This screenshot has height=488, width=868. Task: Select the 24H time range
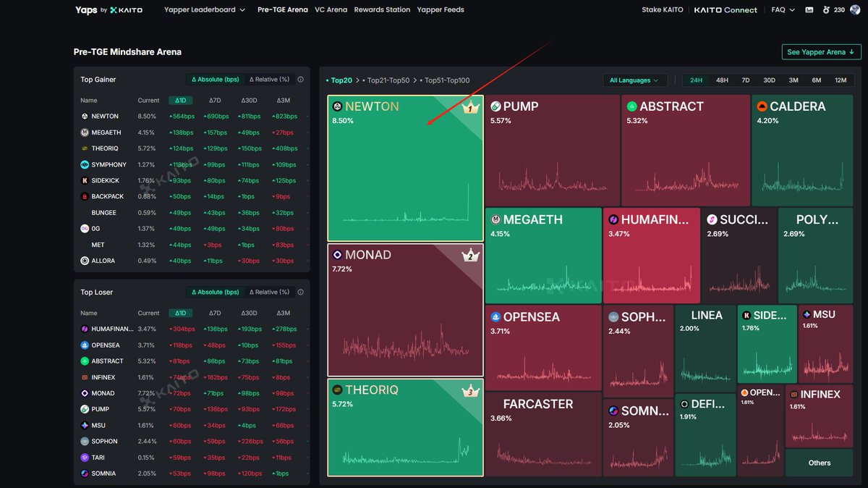click(x=696, y=80)
